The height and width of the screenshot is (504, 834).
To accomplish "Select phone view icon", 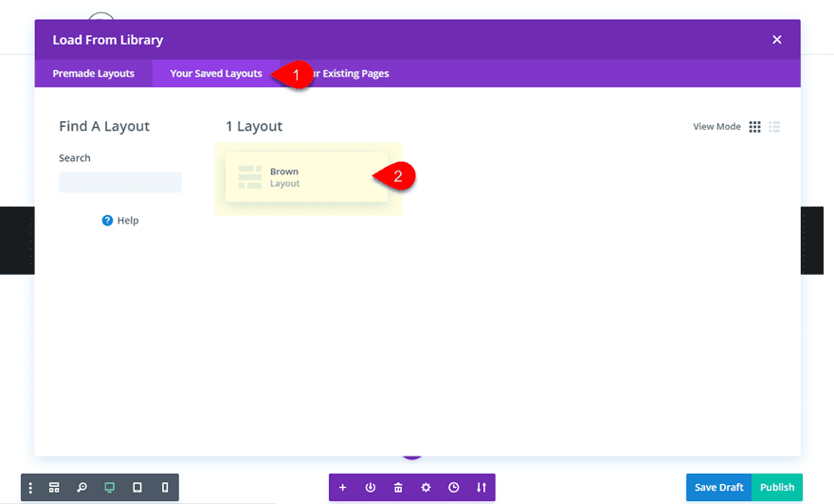I will 165,488.
